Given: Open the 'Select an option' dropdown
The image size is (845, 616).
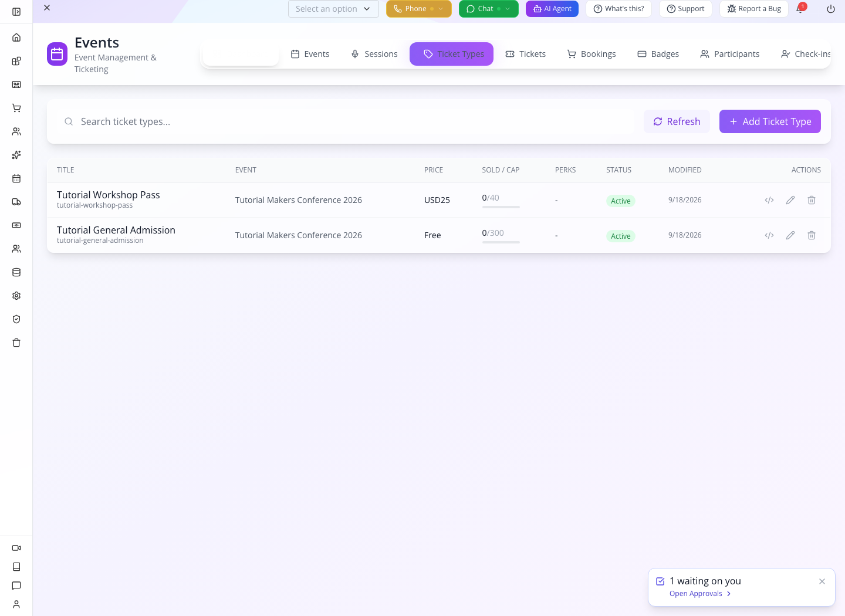Looking at the screenshot, I should (x=333, y=9).
